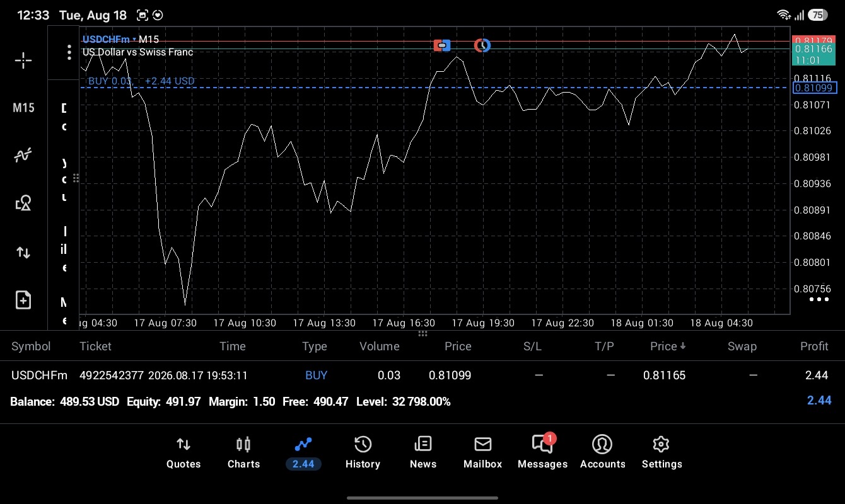This screenshot has width=845, height=504.
Task: Tap the BUY type cell
Action: [316, 375]
